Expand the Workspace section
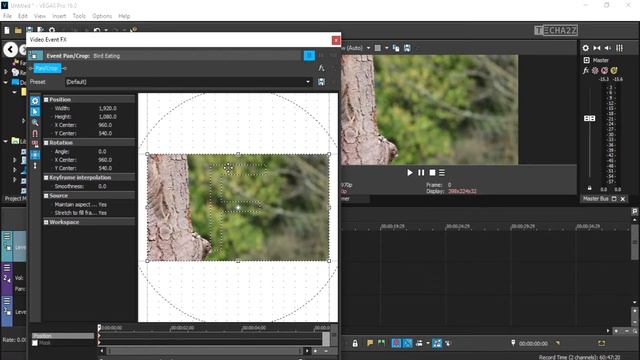This screenshot has width=640, height=360. pos(46,222)
